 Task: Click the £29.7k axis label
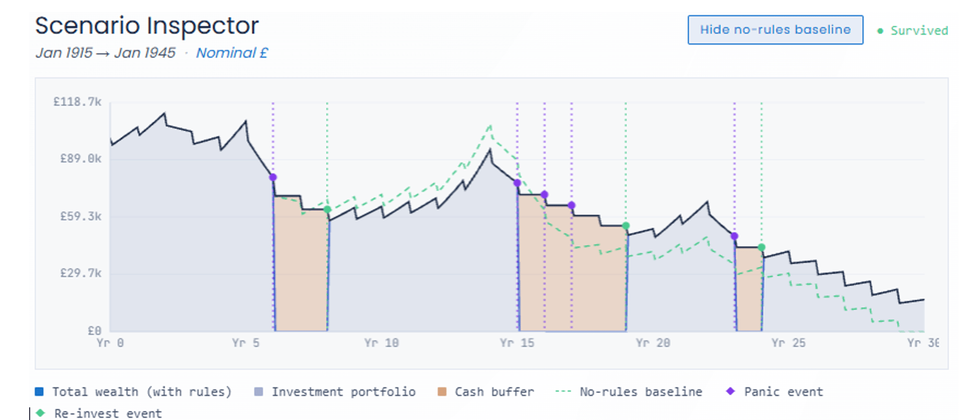pyautogui.click(x=81, y=273)
